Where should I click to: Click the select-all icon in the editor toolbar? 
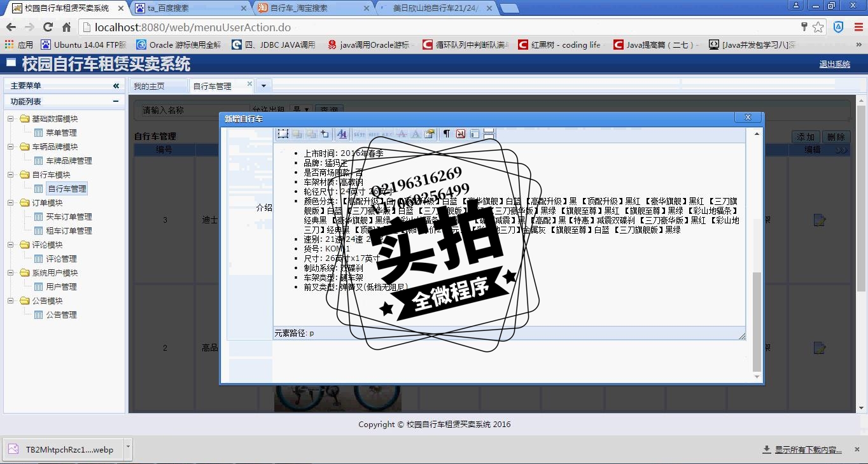283,134
